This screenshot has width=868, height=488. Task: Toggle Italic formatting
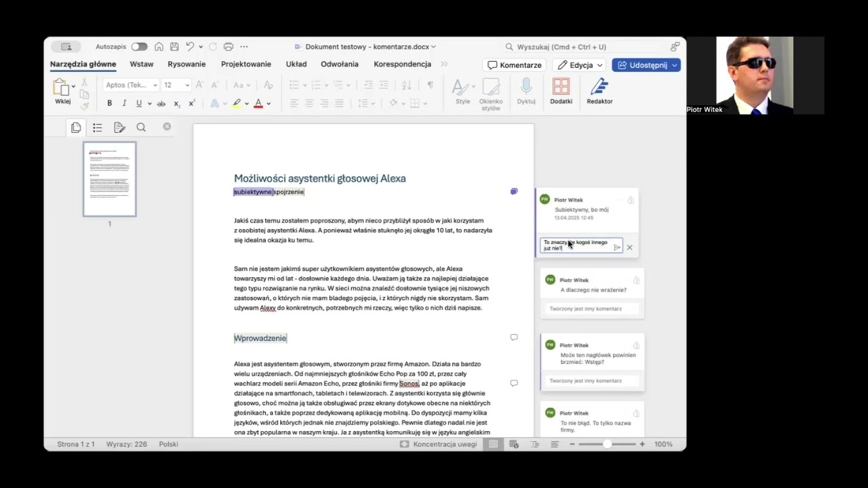tap(124, 103)
